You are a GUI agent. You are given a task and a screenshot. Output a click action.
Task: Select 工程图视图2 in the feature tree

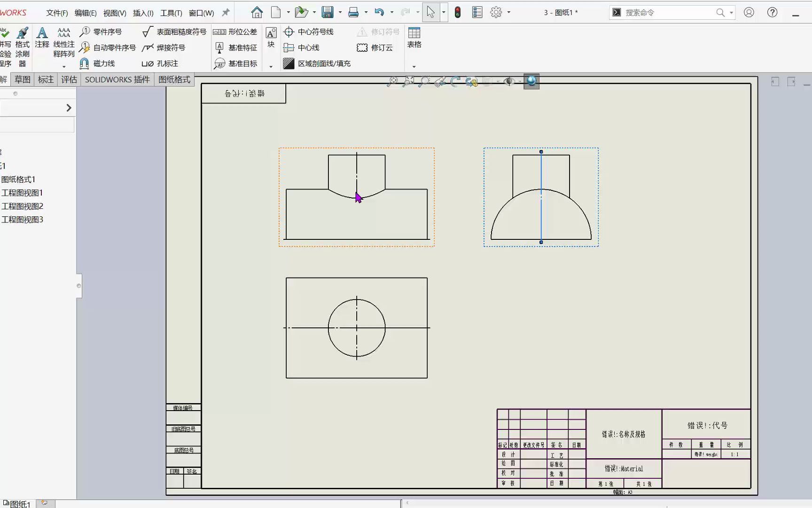point(22,206)
